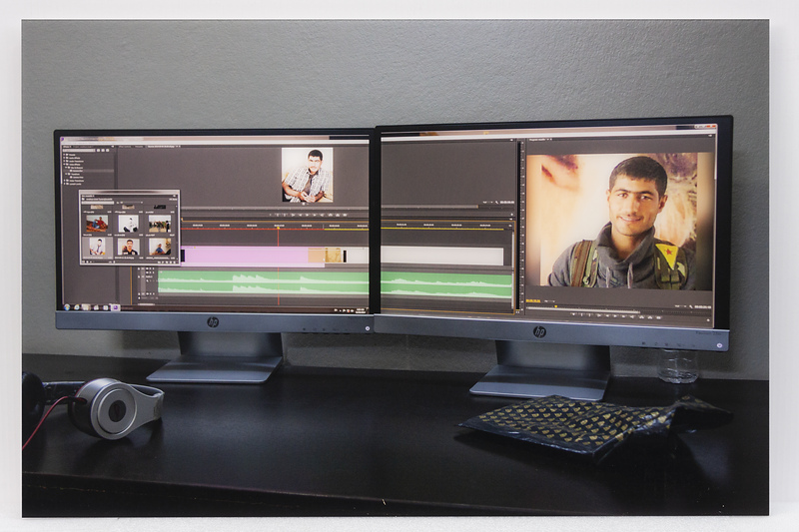Open Premiere Pro from the taskbar
Image resolution: width=799 pixels, height=532 pixels.
click(115, 307)
